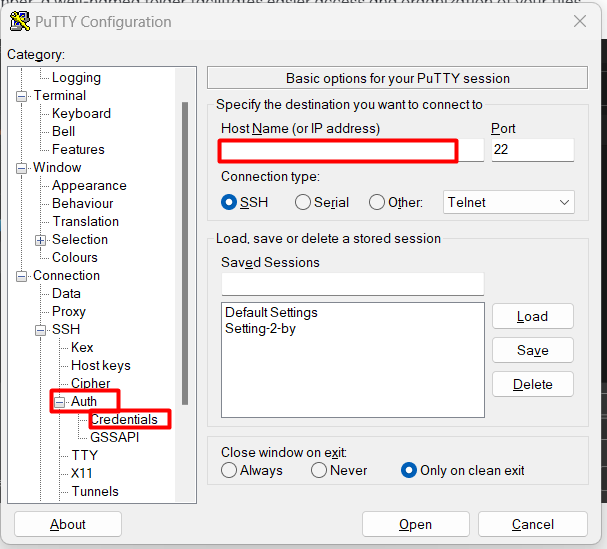Click the Saved Sessions name field
The height and width of the screenshot is (549, 607).
point(353,284)
